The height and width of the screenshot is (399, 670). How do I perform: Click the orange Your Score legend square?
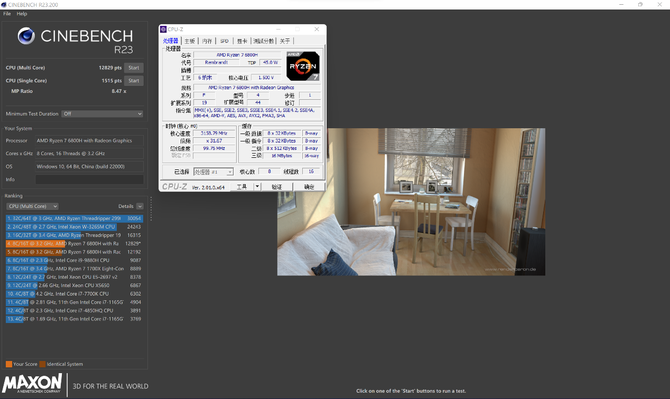pyautogui.click(x=9, y=364)
